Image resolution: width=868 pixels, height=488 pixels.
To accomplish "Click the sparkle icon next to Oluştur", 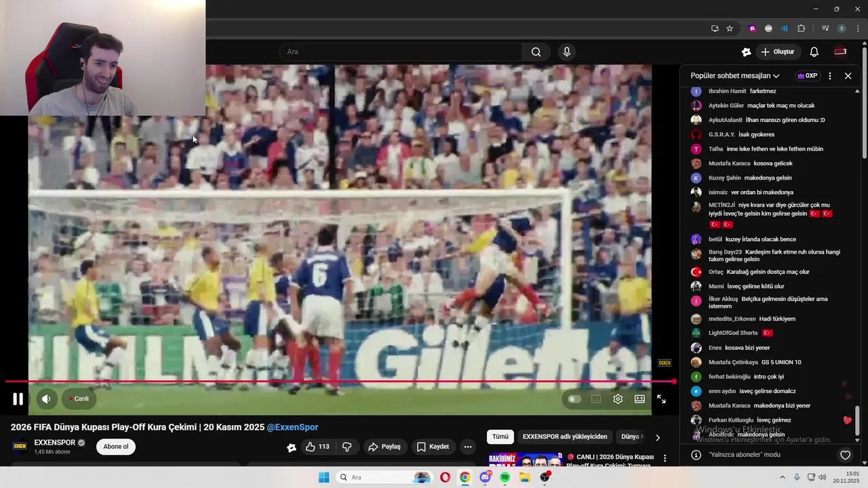I will point(747,52).
